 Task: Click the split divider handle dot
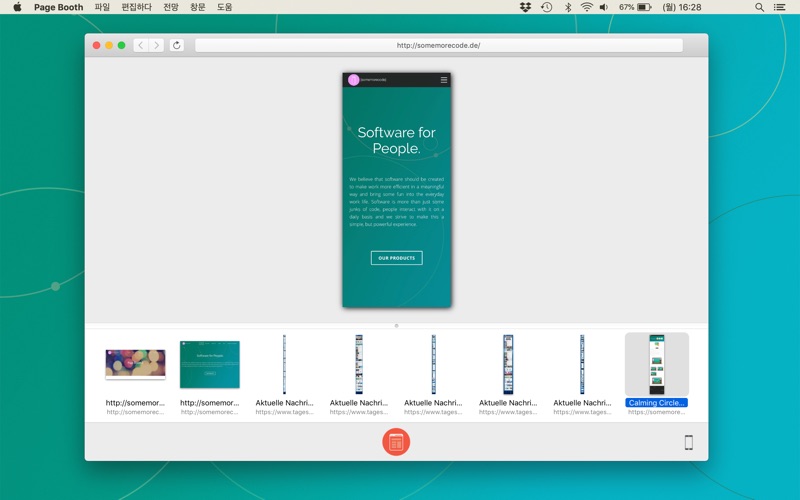[396, 326]
